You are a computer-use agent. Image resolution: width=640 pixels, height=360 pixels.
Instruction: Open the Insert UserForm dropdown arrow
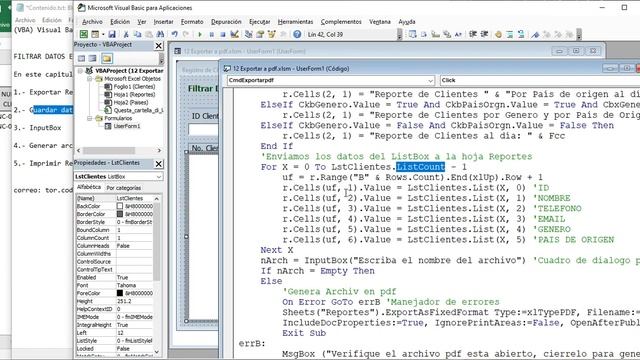click(x=103, y=35)
